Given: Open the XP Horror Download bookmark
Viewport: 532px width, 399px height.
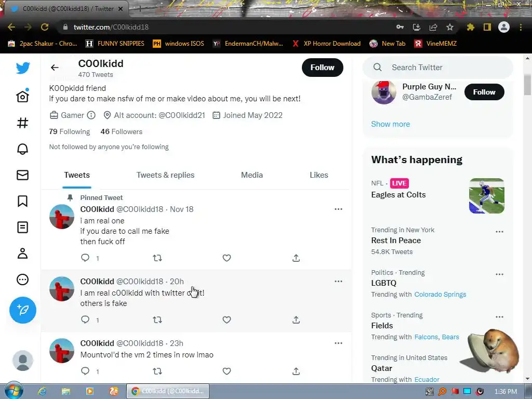Looking at the screenshot, I should (326, 44).
